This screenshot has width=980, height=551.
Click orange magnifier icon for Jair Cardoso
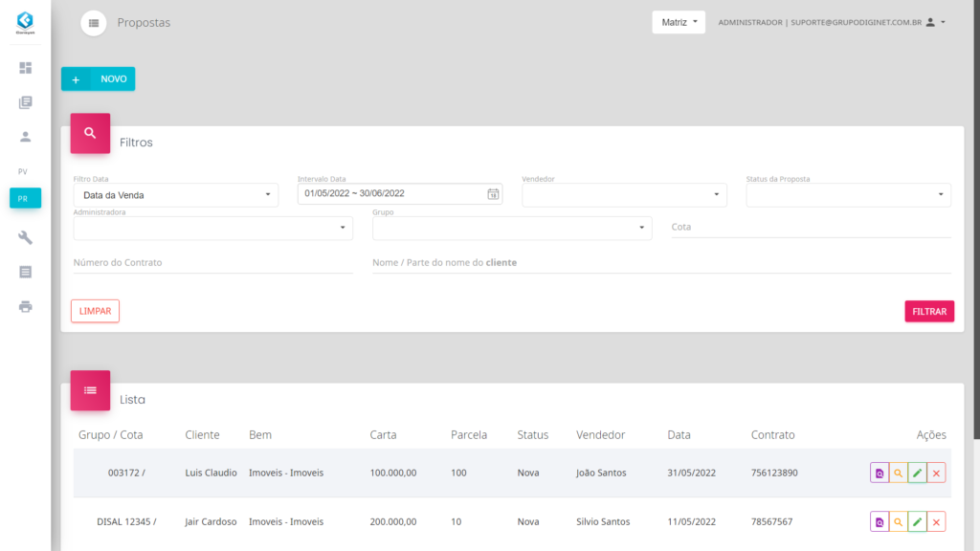pyautogui.click(x=898, y=521)
